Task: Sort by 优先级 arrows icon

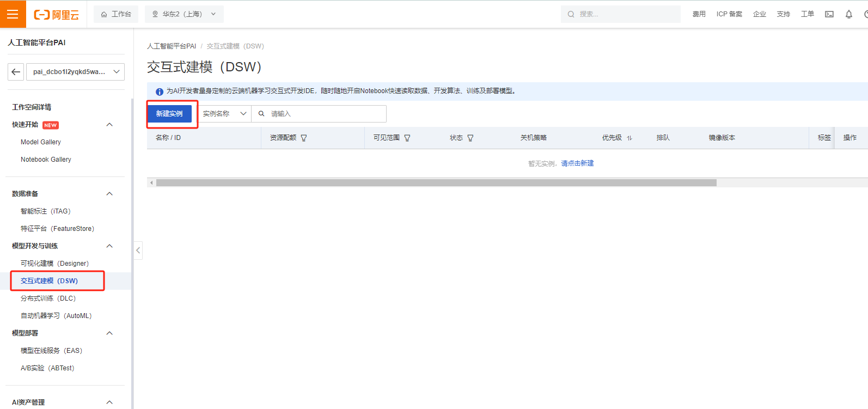Action: point(629,138)
